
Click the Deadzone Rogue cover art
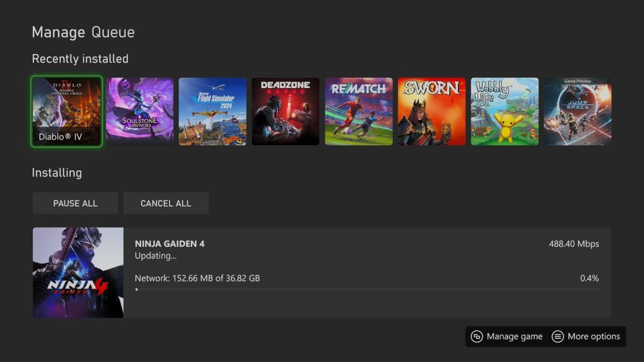[286, 110]
